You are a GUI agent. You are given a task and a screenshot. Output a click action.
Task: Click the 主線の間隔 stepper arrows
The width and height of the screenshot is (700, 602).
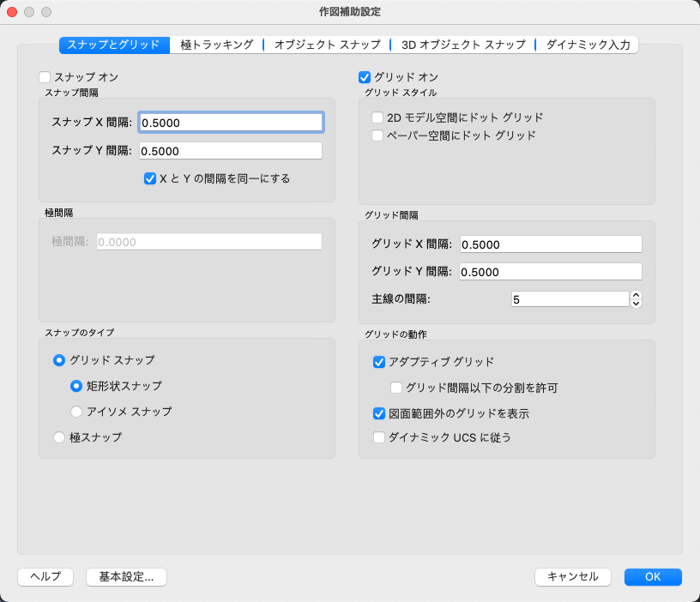click(x=636, y=299)
